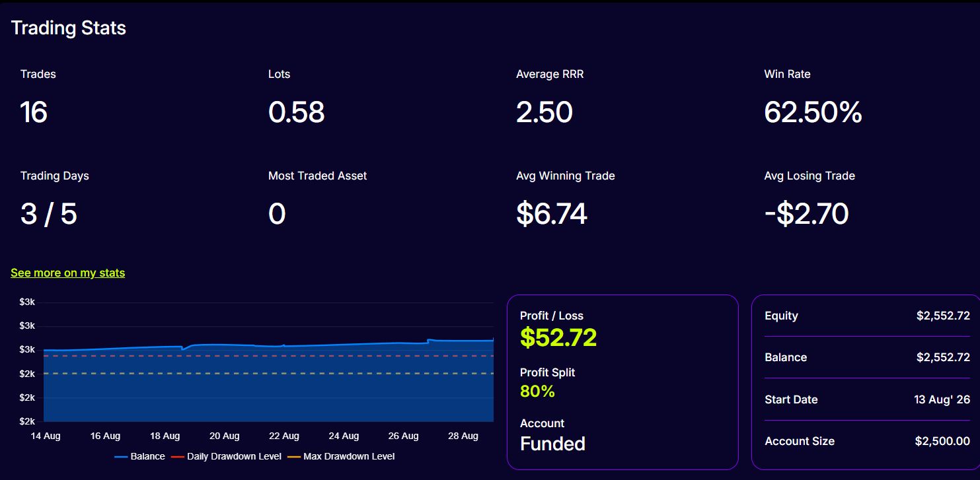Toggle the Daily Drawdown Level legend item

point(226,456)
